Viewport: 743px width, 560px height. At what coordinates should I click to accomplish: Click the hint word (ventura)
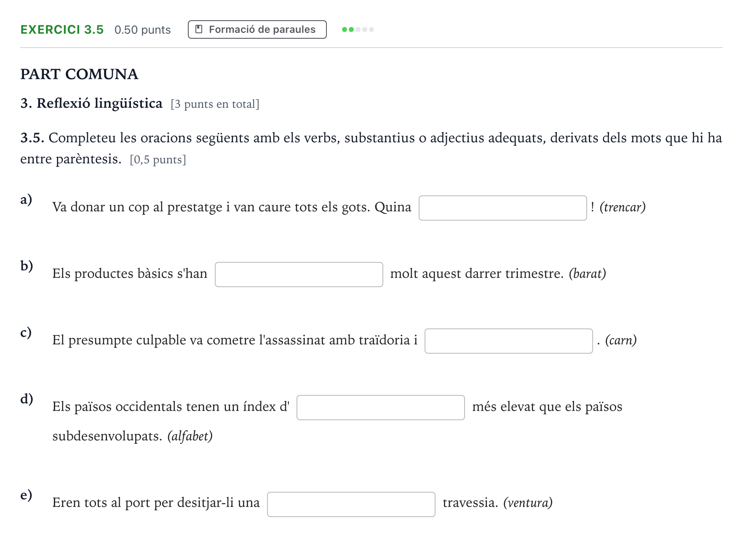coord(528,503)
